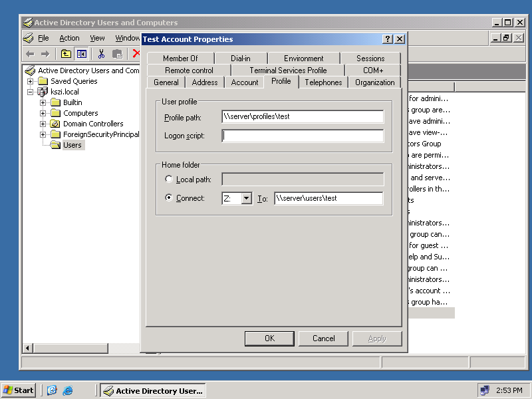Expand the Computers tree node

[43, 113]
